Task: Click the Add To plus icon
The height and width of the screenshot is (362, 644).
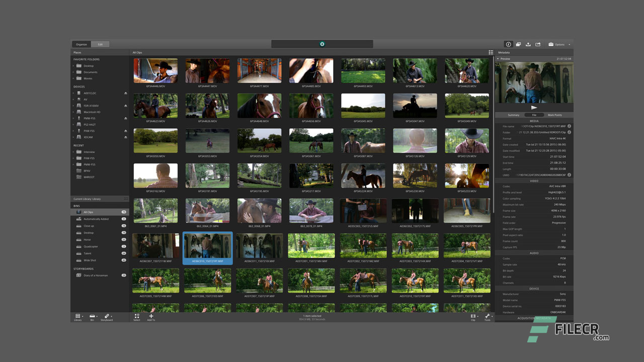Action: [151, 317]
